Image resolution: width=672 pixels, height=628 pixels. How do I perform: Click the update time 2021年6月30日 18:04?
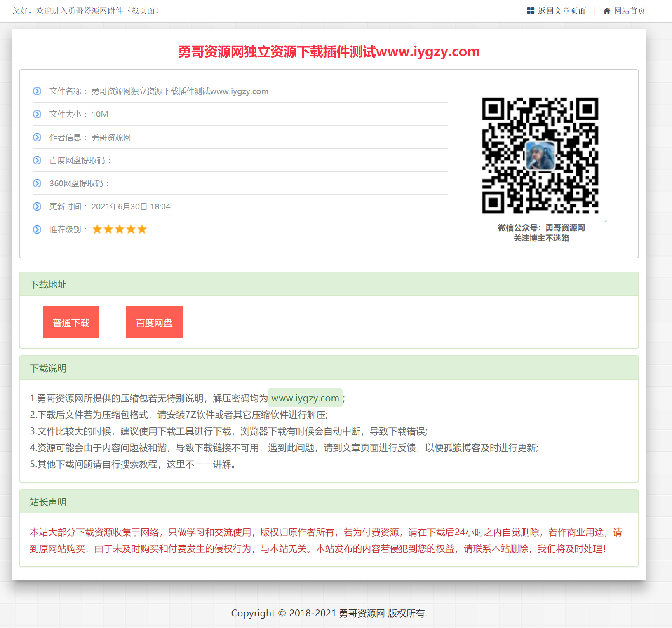pos(131,206)
